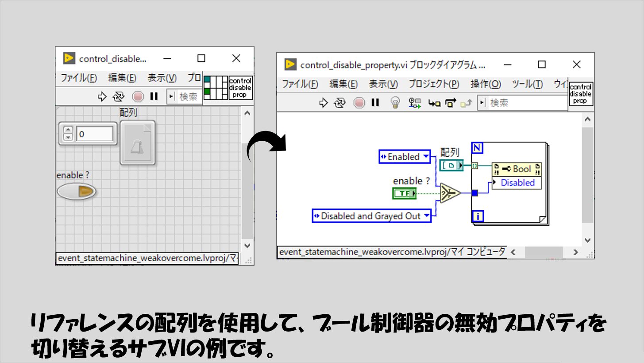Open 'Disabled and Grayed Out' enum dropdown
The height and width of the screenshot is (363, 644).
click(426, 216)
